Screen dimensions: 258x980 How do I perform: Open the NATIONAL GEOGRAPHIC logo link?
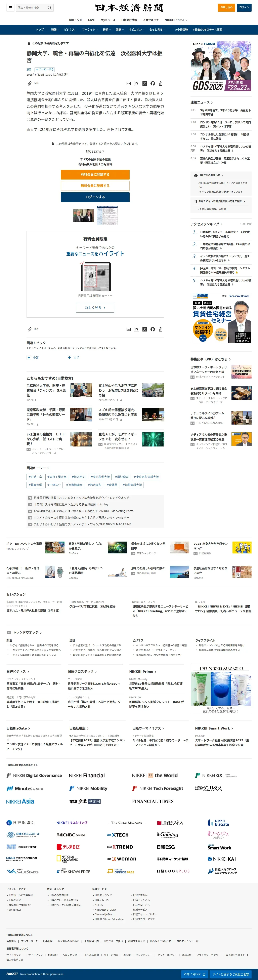[x=67, y=859]
